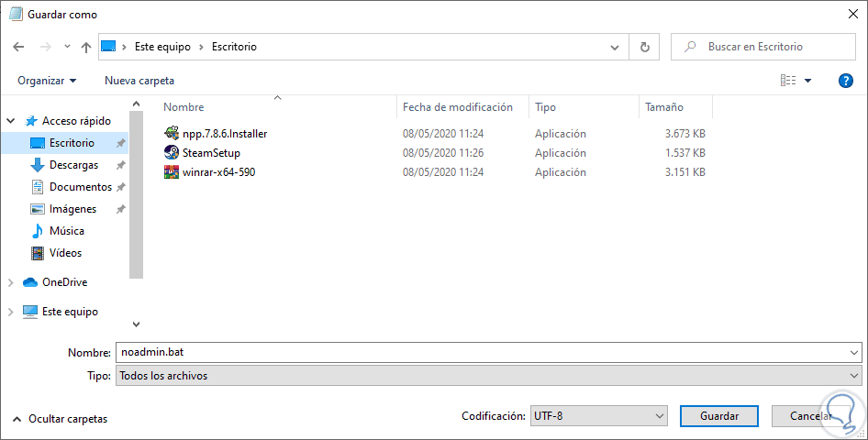The width and height of the screenshot is (868, 440).
Task: Open the Tipo file type dropdown
Action: [x=488, y=376]
